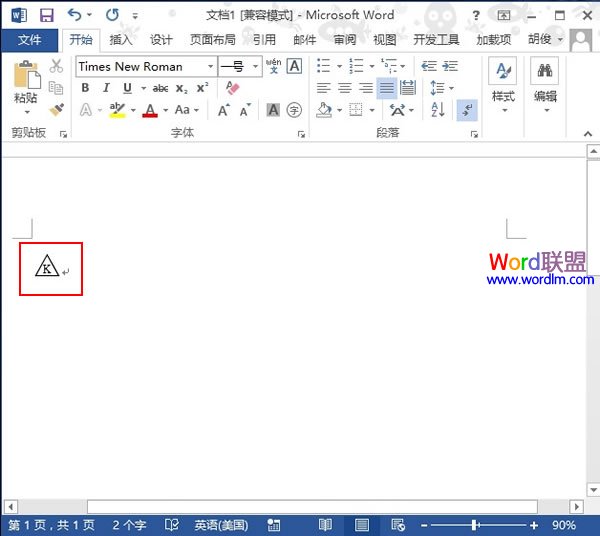Click red font color A swatch

(150, 111)
